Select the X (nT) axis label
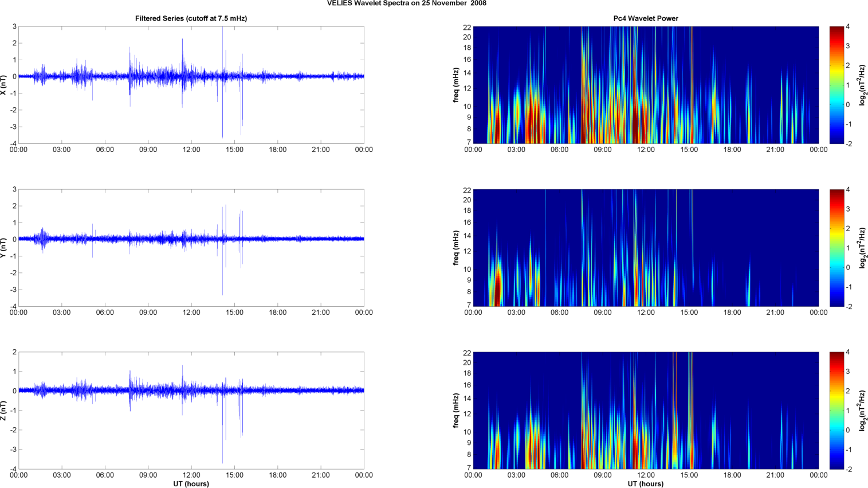The height and width of the screenshot is (488, 868). tap(4, 85)
